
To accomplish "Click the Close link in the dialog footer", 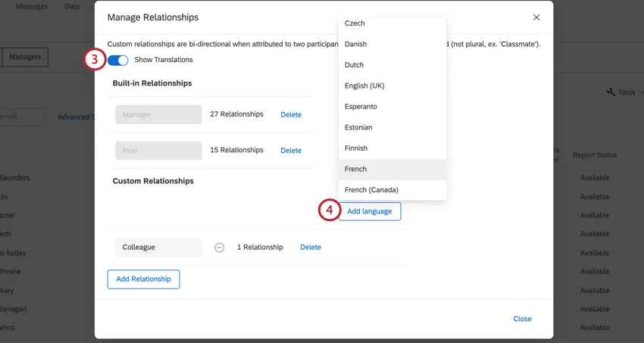I will (x=522, y=319).
